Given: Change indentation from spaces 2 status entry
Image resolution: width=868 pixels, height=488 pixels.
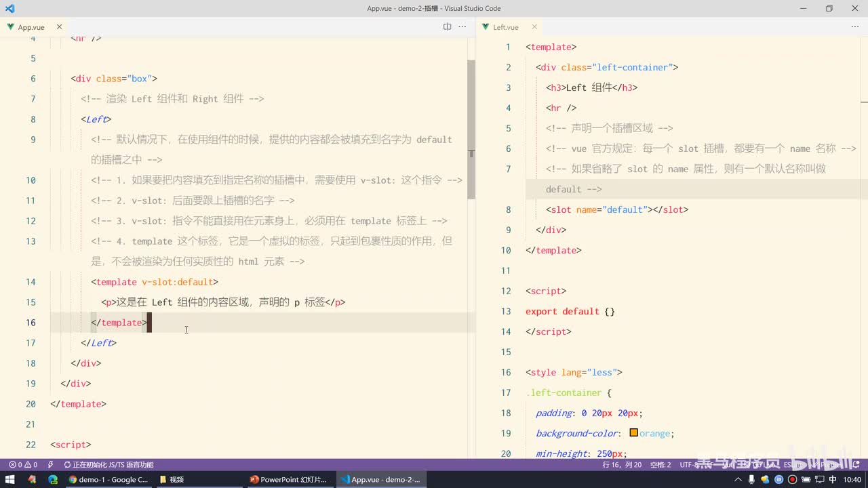Looking at the screenshot, I should (660, 465).
